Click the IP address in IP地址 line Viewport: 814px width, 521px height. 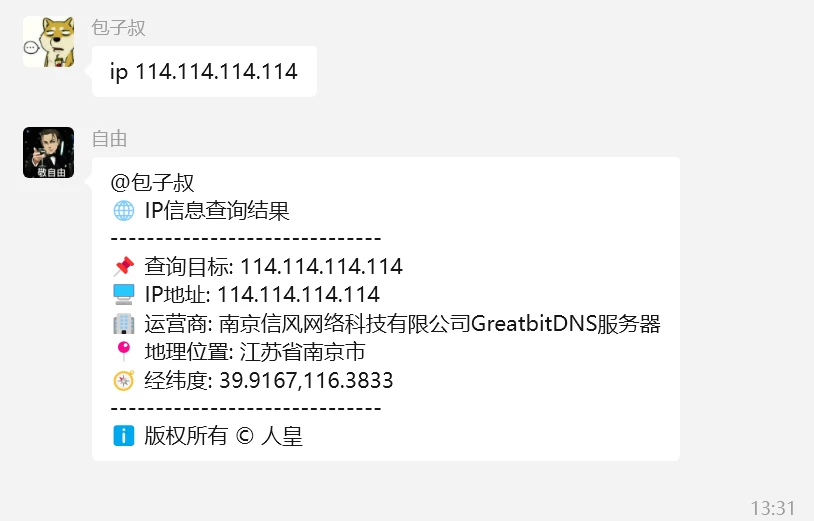coord(299,294)
